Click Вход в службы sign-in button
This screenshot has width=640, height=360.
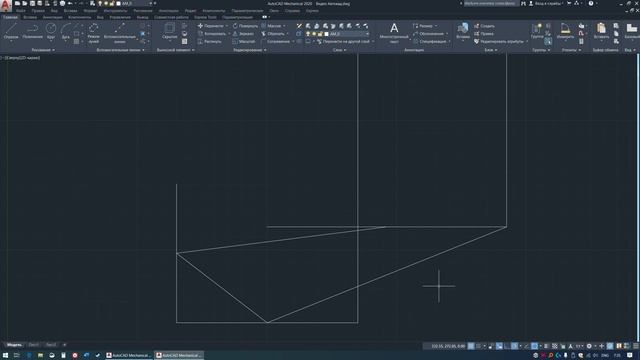[546, 3]
